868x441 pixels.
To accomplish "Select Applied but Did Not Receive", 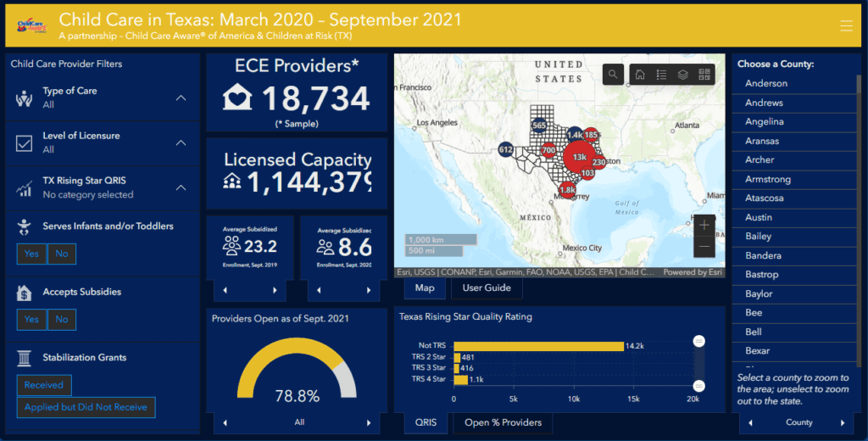I will tap(86, 407).
